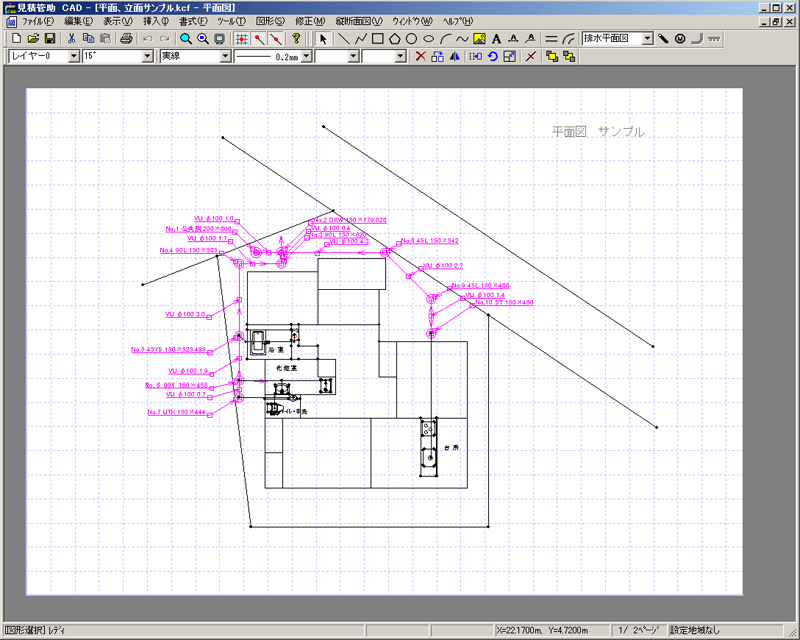Open the 挿入(I) menu
Screen dimensions: 800x640
(156, 21)
